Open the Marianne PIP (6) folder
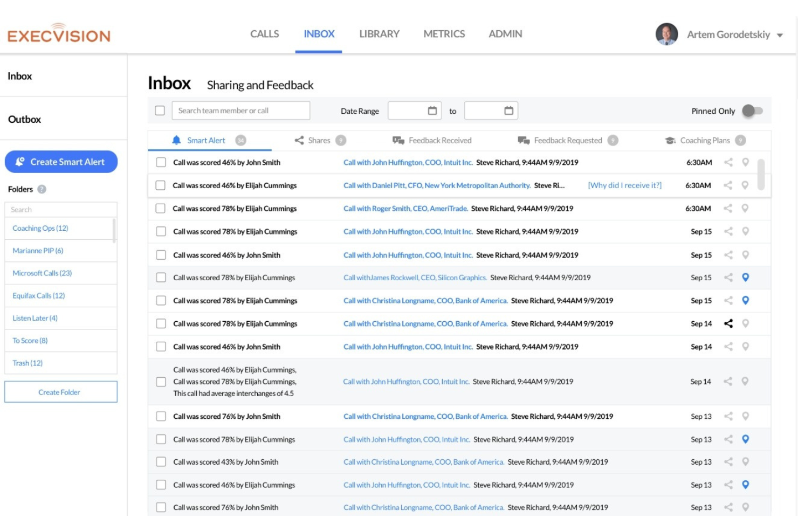 38,251
